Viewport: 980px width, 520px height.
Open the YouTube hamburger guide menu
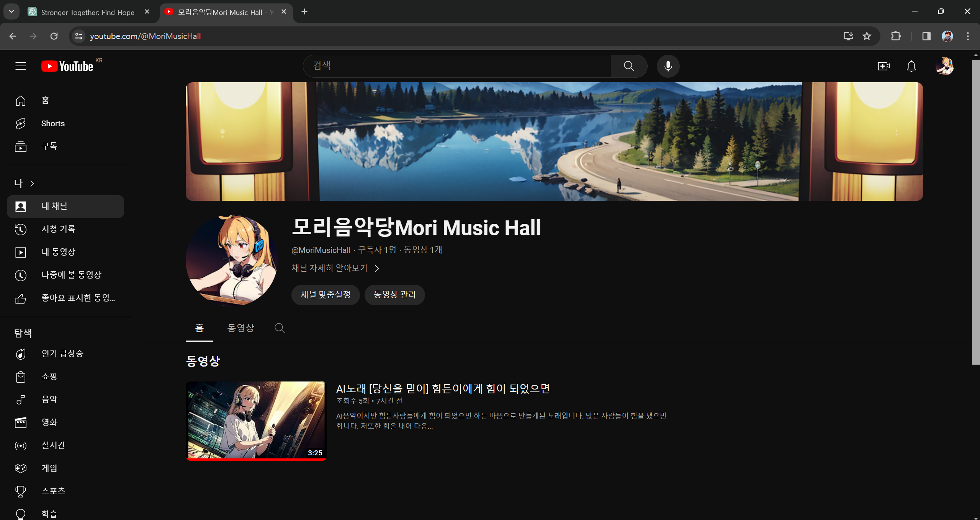click(21, 66)
